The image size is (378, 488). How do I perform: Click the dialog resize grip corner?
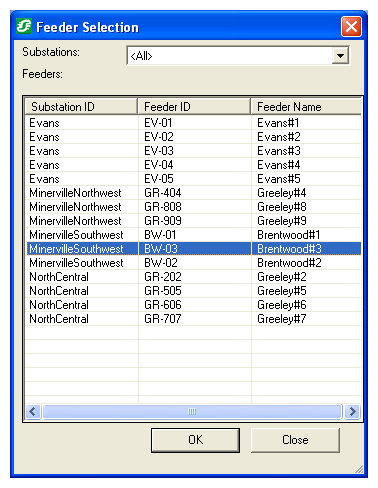click(x=359, y=469)
